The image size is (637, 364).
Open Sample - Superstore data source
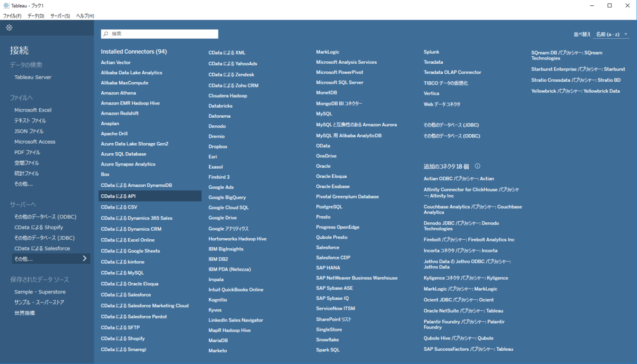[x=40, y=292]
